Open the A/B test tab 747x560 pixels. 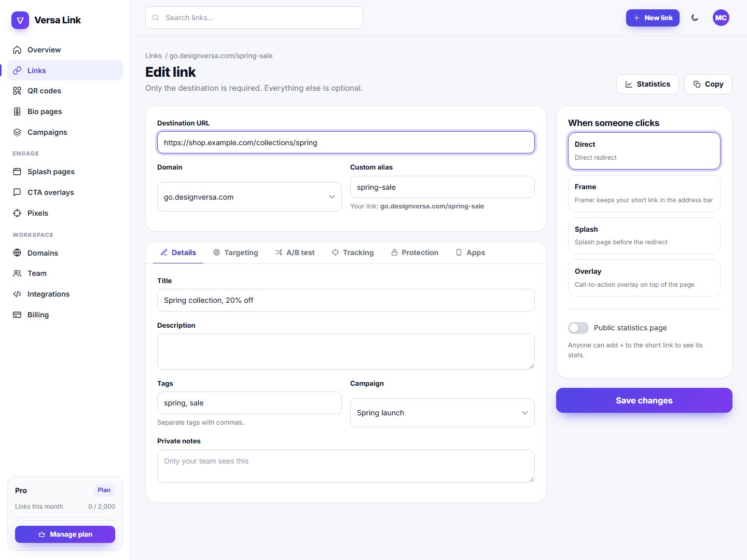(x=295, y=253)
